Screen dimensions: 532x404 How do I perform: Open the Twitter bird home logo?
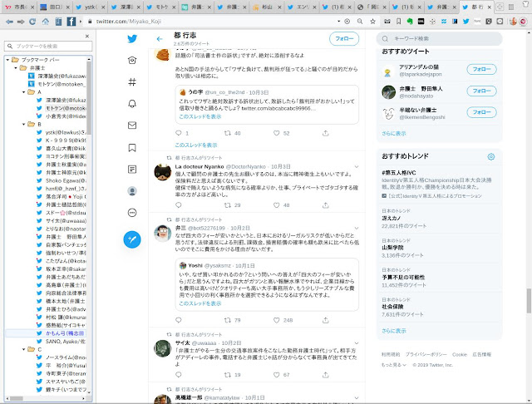tap(132, 39)
